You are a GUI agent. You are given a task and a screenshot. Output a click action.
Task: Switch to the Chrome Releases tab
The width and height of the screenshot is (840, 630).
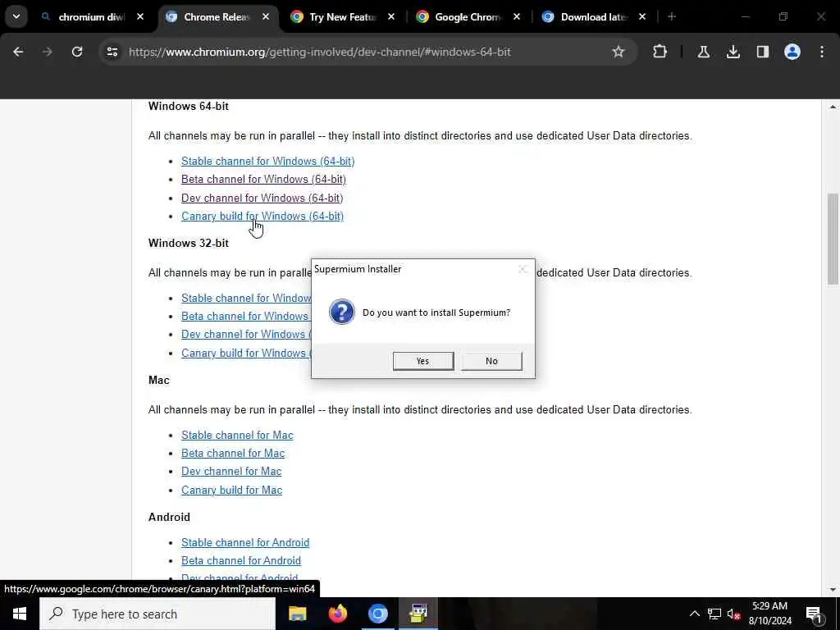(x=217, y=16)
